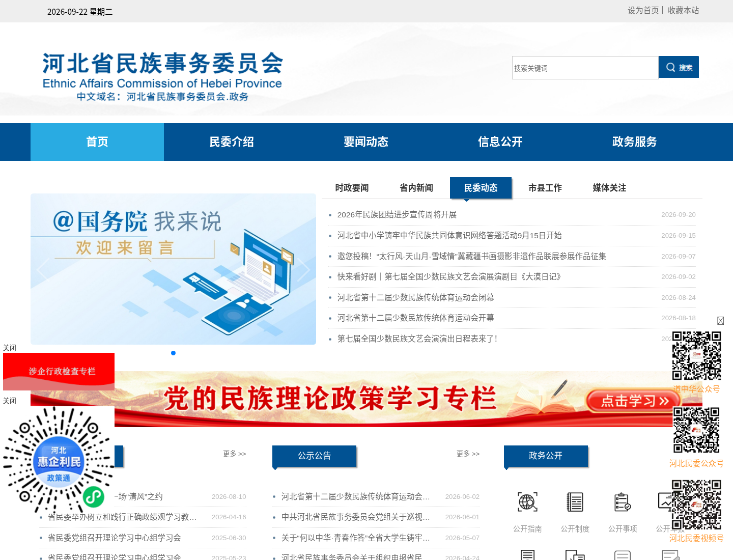This screenshot has width=733, height=560.
Task: Open the 政务服务 navigation menu
Action: coord(635,142)
